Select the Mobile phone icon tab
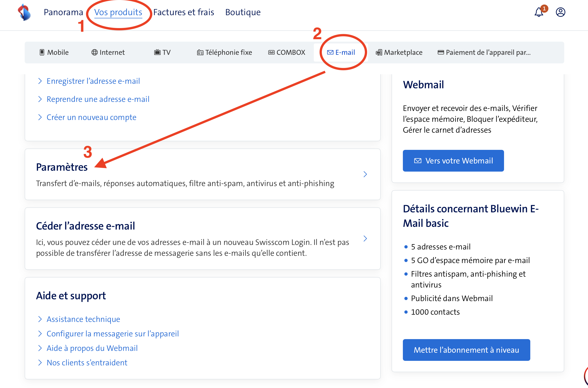 [42, 53]
